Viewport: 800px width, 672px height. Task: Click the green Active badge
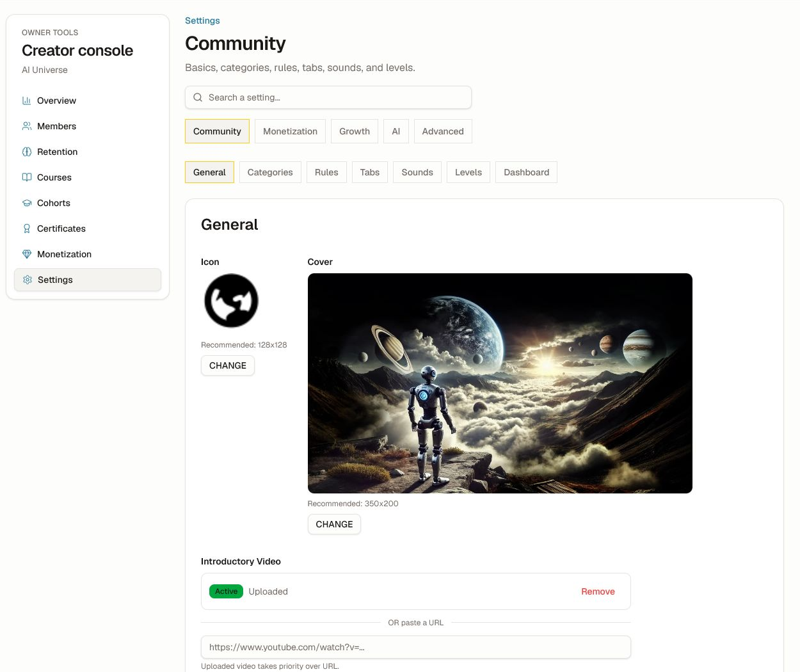226,591
